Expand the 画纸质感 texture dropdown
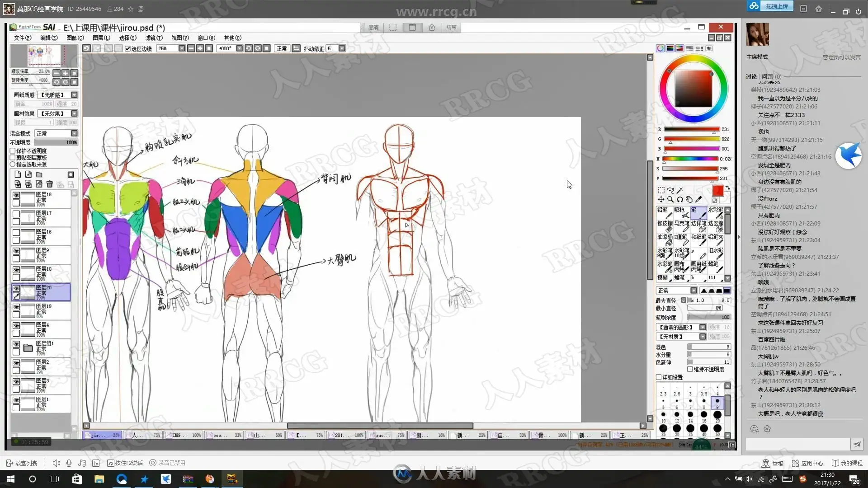This screenshot has width=868, height=488. tap(74, 95)
